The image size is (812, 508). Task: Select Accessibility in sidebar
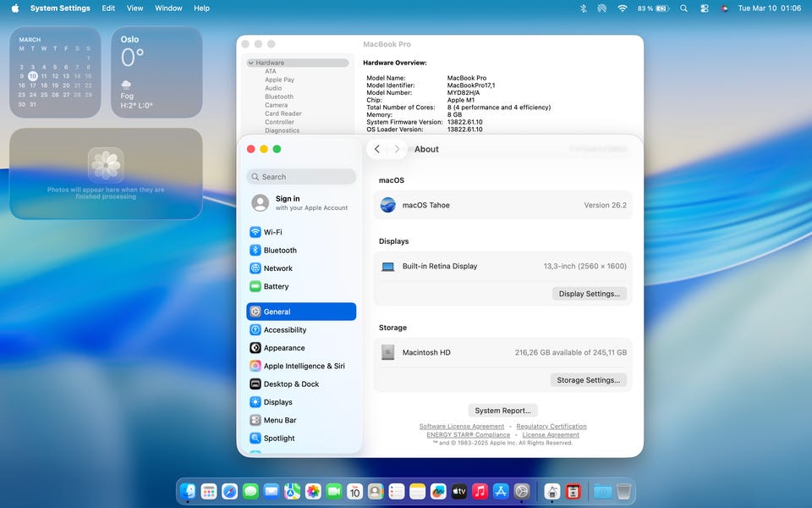coord(285,330)
